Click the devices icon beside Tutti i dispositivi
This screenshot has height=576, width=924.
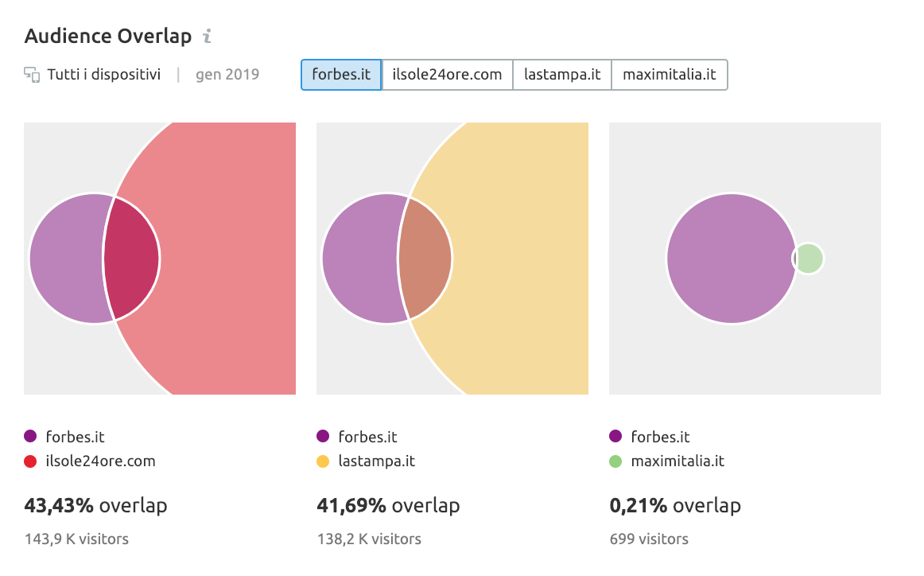coord(32,75)
